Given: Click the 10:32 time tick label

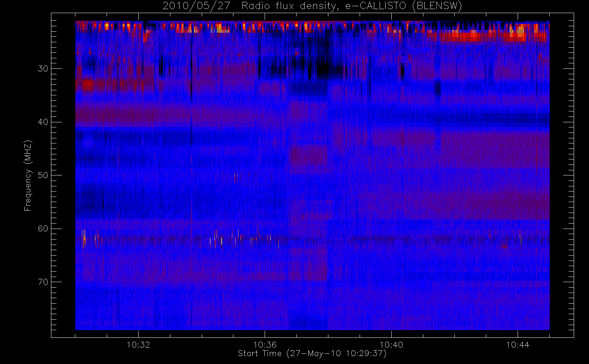Looking at the screenshot, I should tap(138, 344).
